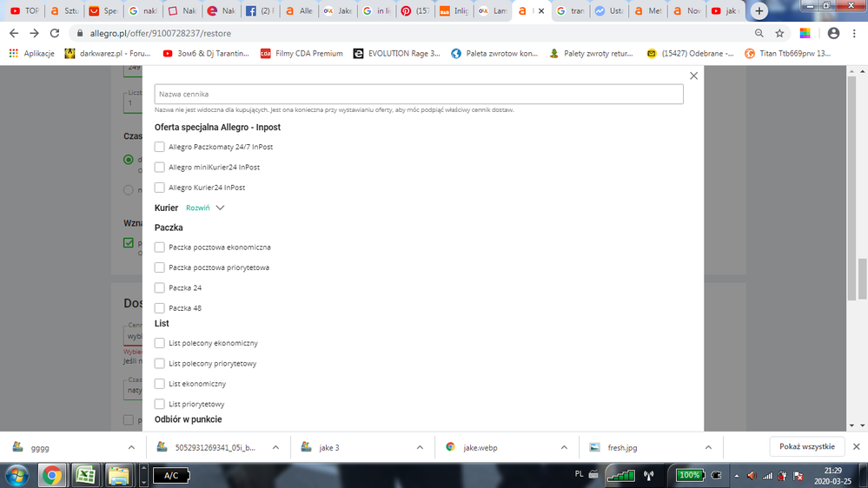Open download options for jake 3

pos(420,447)
